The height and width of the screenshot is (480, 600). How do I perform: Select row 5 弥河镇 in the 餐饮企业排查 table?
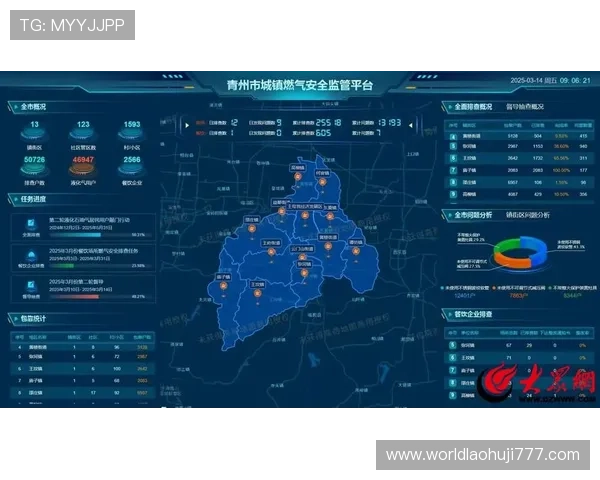point(519,345)
